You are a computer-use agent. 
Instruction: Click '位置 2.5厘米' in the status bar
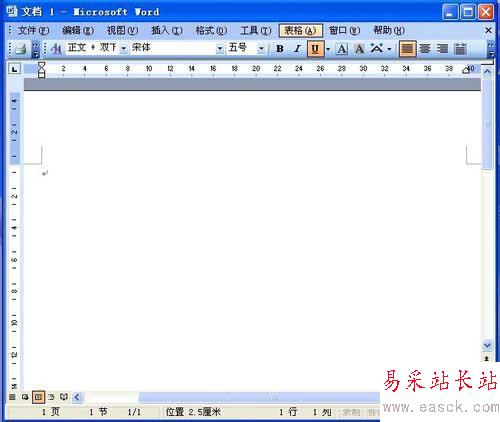(193, 412)
